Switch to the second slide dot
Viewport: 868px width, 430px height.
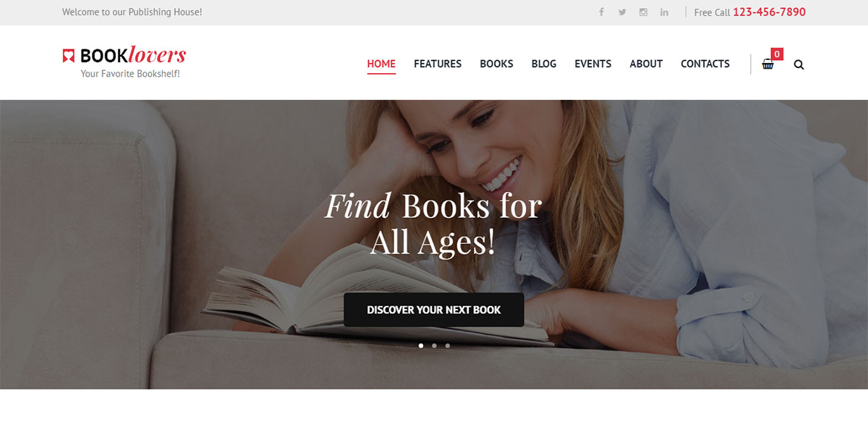pyautogui.click(x=434, y=345)
